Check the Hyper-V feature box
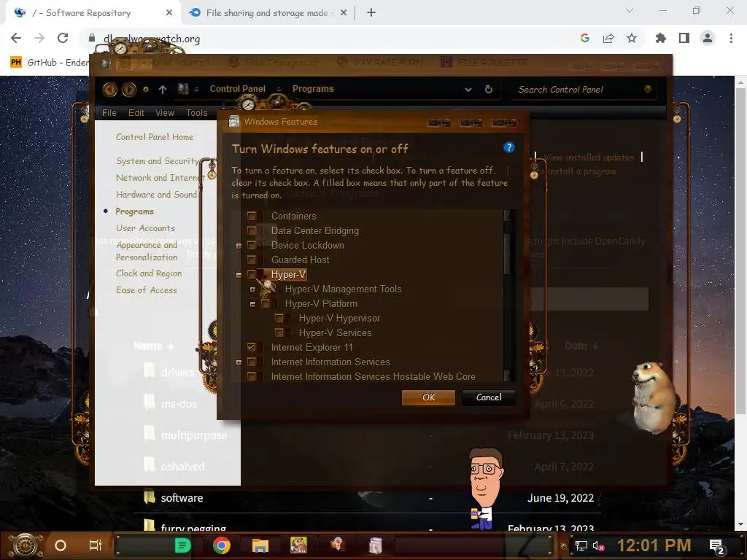The height and width of the screenshot is (560, 747). (x=252, y=274)
